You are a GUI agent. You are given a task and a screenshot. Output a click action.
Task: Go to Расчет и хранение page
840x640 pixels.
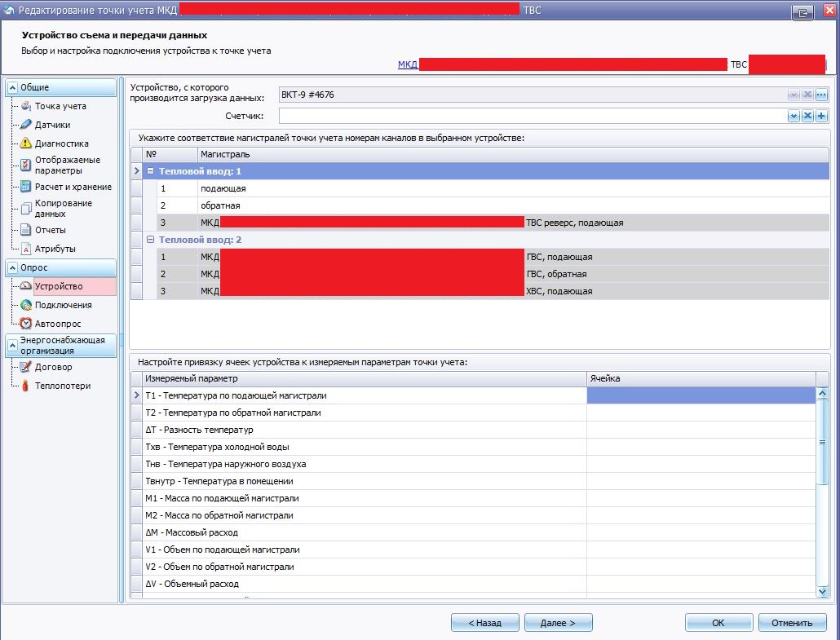[x=73, y=187]
